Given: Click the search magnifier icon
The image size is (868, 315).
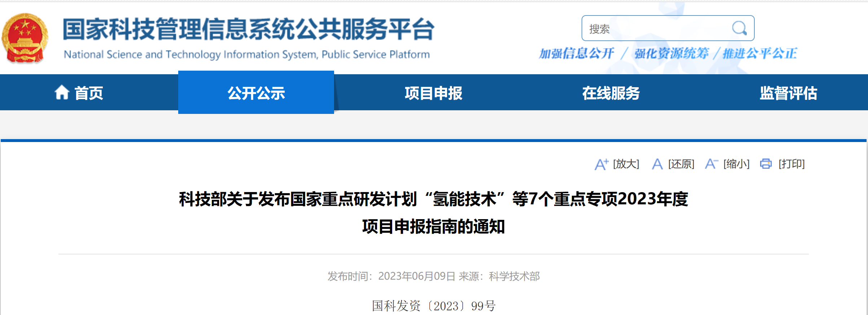Looking at the screenshot, I should click(739, 28).
